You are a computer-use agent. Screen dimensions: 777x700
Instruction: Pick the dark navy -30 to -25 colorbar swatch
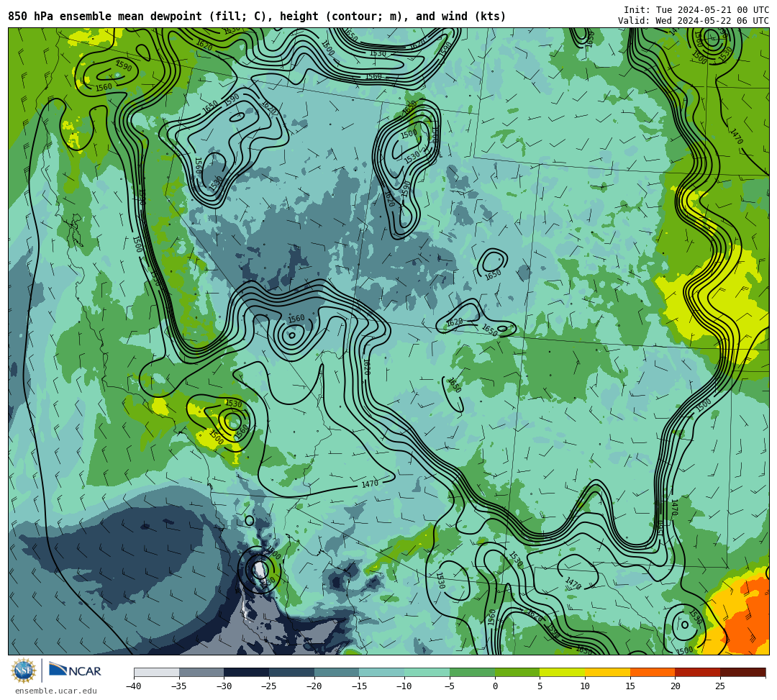(247, 672)
